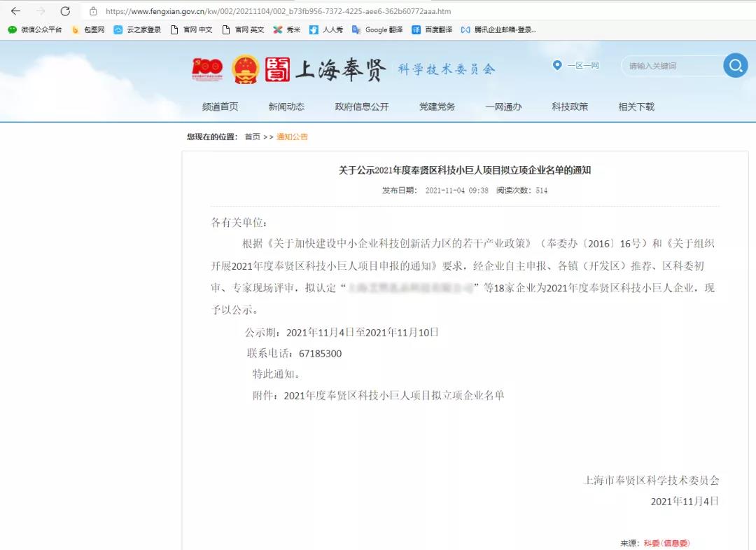
Task: Open 通知公告 from the breadcrumb
Action: (293, 138)
